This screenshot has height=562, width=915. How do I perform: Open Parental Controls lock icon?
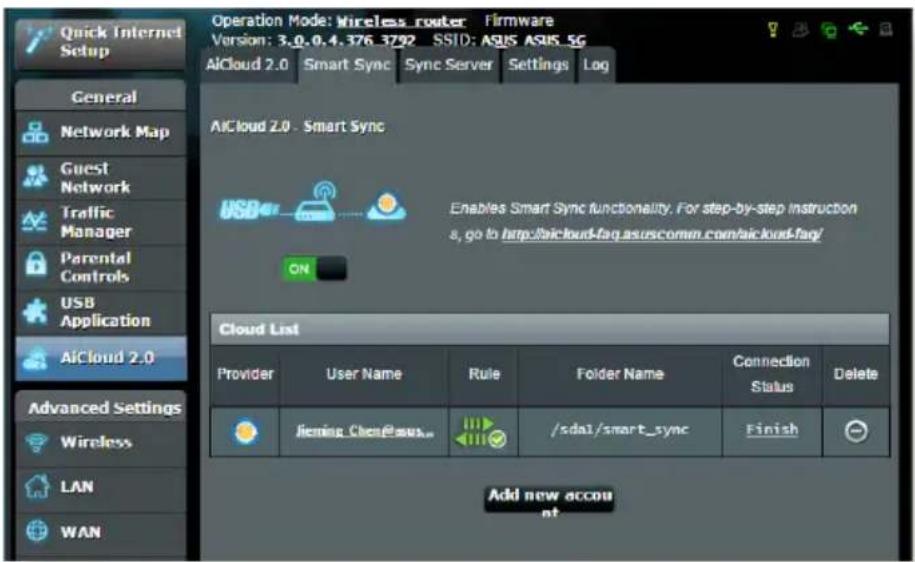(x=36, y=265)
